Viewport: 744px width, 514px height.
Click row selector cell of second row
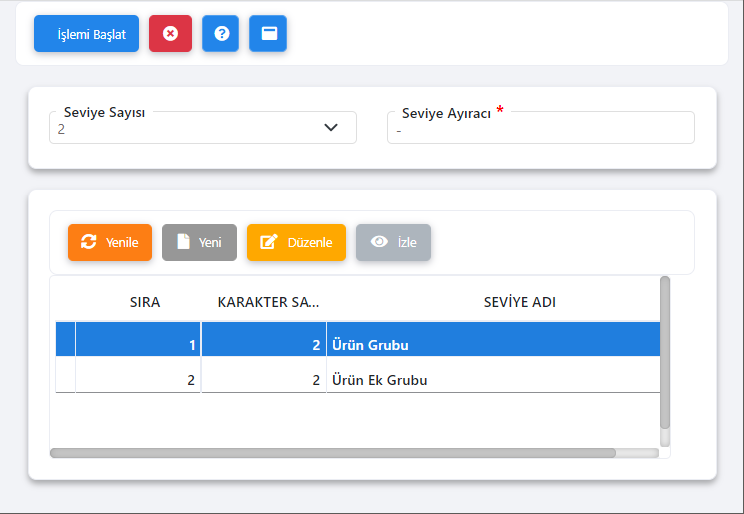pos(65,374)
